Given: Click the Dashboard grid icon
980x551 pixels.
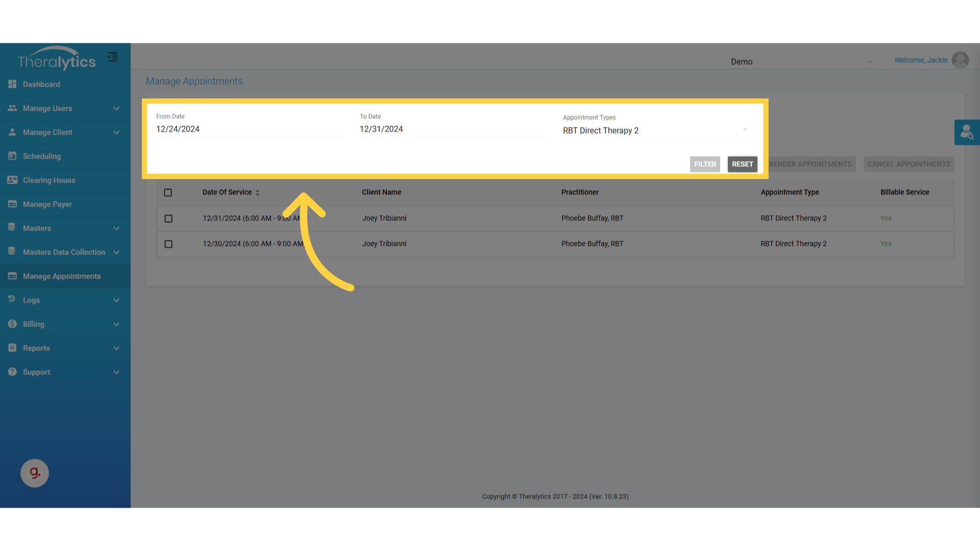Looking at the screenshot, I should (12, 84).
